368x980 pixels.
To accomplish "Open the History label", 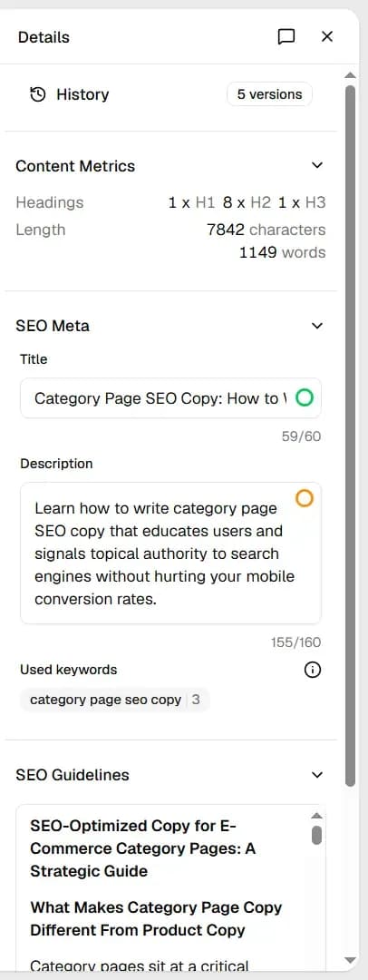I will (x=82, y=94).
